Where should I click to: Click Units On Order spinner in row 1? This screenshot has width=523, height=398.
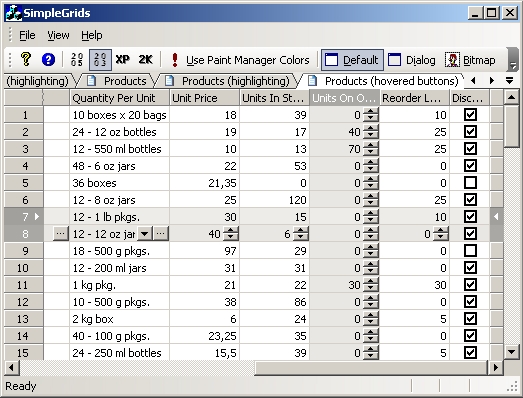point(371,115)
